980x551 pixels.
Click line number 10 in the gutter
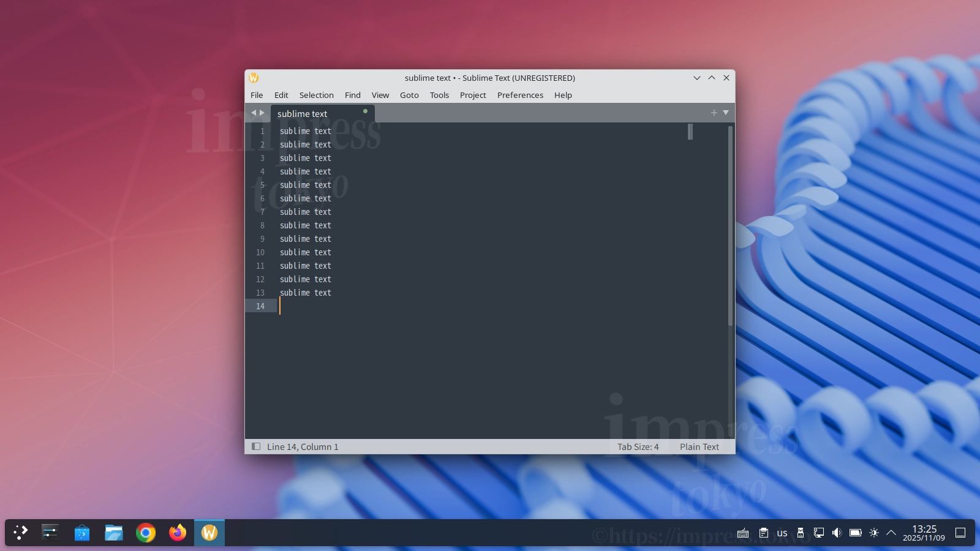tap(260, 252)
